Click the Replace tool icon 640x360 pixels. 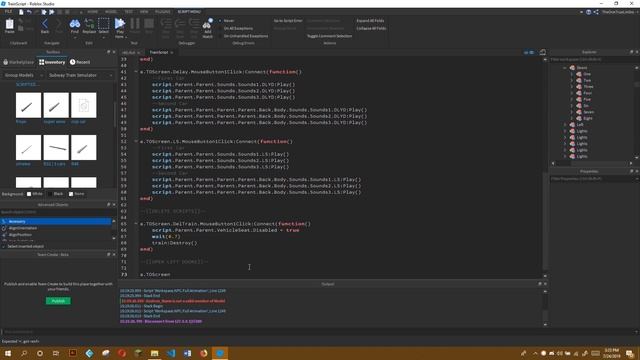(89, 24)
